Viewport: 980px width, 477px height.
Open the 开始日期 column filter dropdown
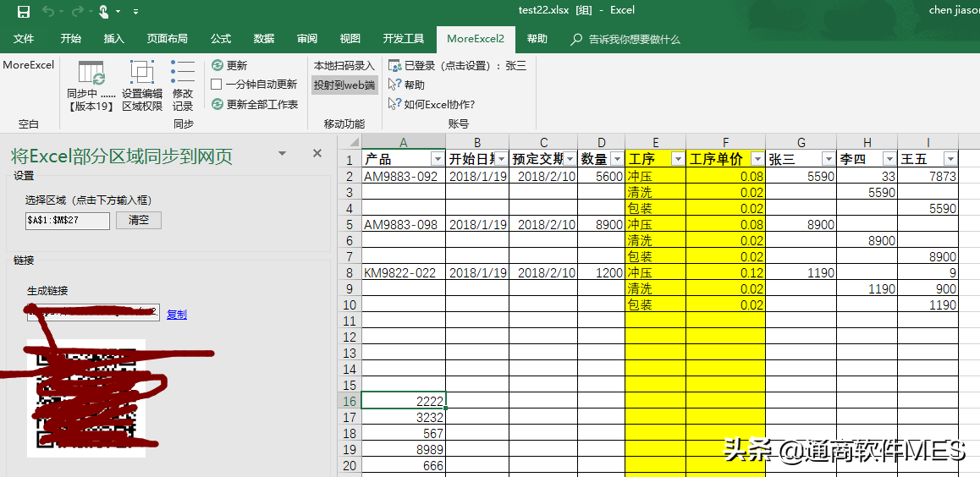(x=501, y=159)
